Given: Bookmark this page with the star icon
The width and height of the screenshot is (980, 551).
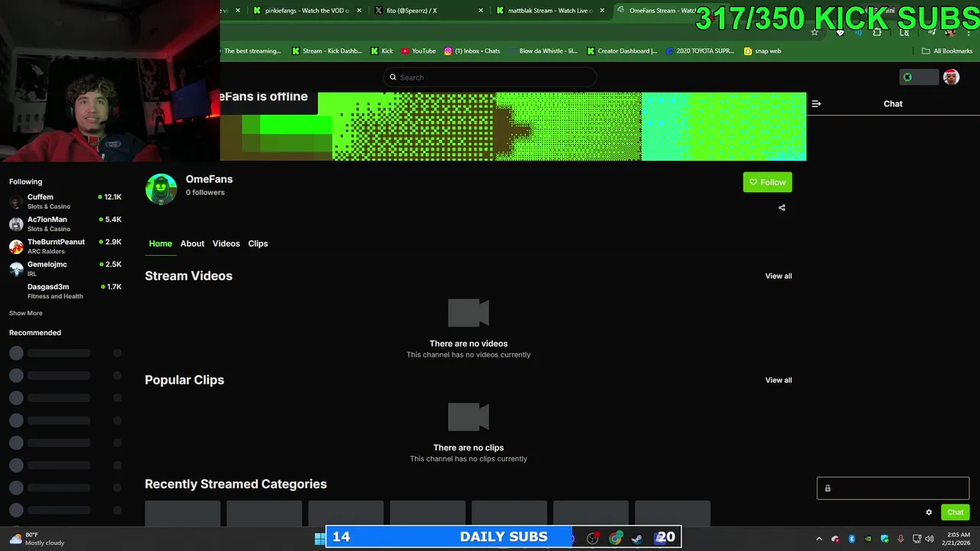Looking at the screenshot, I should tap(815, 32).
